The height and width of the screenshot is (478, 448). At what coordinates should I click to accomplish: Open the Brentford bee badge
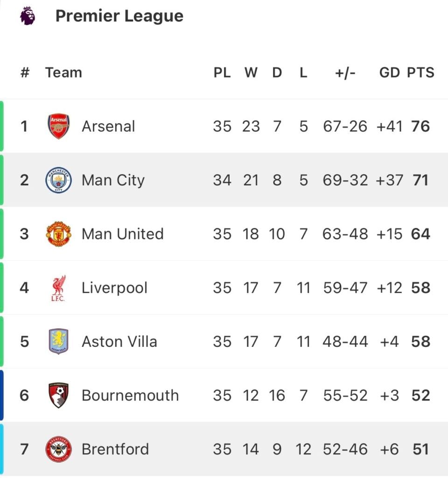coord(58,449)
